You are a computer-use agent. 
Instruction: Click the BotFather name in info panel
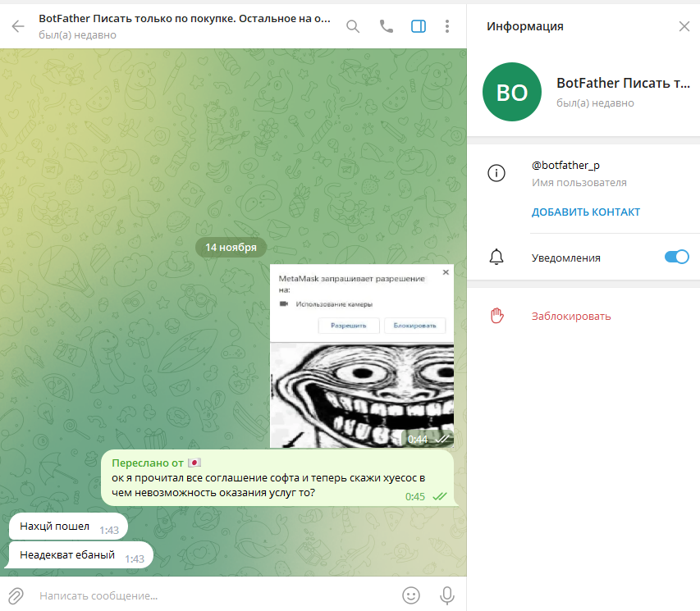pyautogui.click(x=623, y=83)
